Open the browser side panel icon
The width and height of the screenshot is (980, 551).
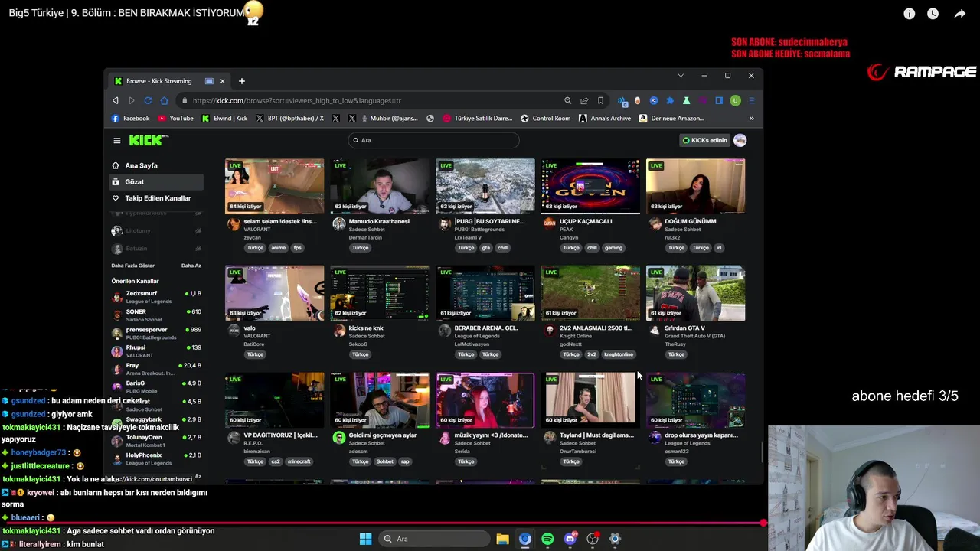[719, 100]
